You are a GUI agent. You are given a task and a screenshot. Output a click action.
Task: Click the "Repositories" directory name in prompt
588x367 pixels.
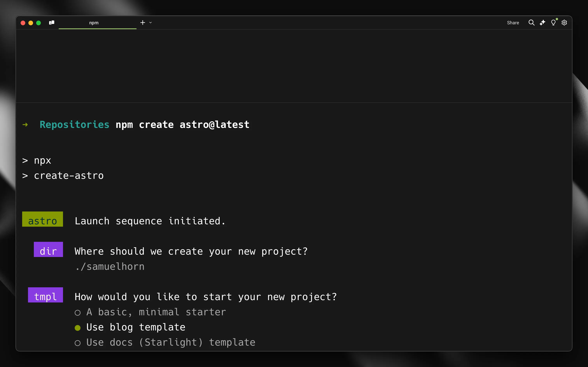coord(74,125)
